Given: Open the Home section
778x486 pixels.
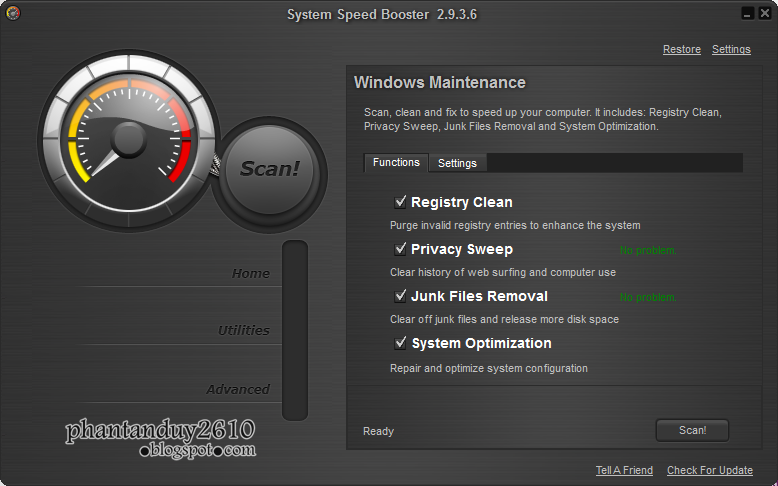Looking at the screenshot, I should [x=251, y=274].
